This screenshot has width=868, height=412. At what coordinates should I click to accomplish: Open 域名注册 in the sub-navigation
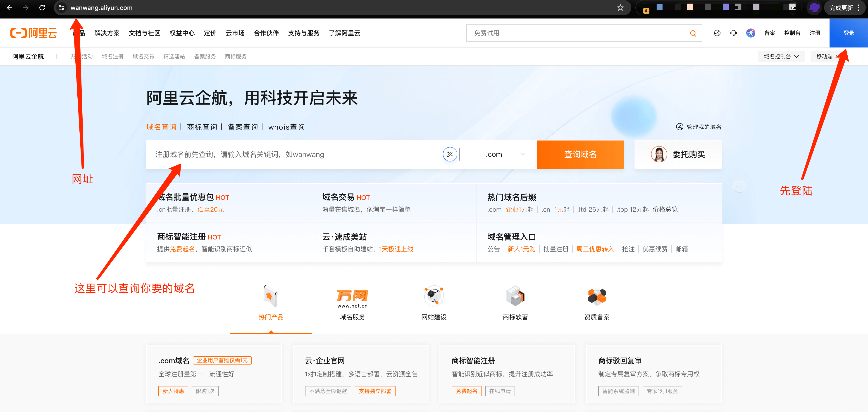pyautogui.click(x=112, y=57)
